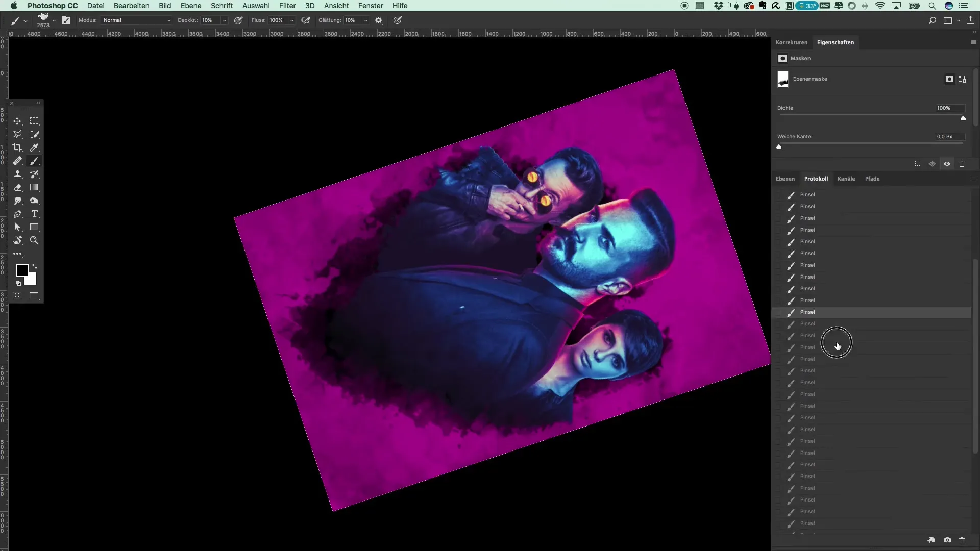Image resolution: width=980 pixels, height=551 pixels.
Task: Open the Modus dropdown set to Normal
Action: [x=136, y=20]
